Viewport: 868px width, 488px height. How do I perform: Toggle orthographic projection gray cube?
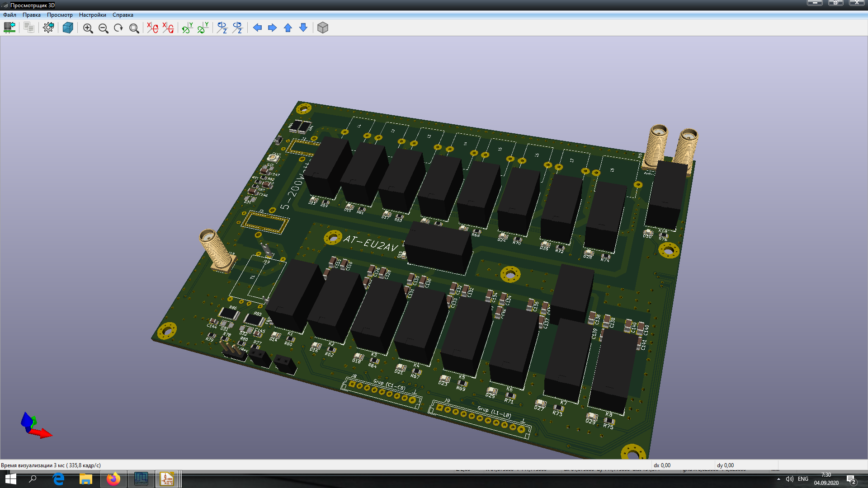[323, 28]
